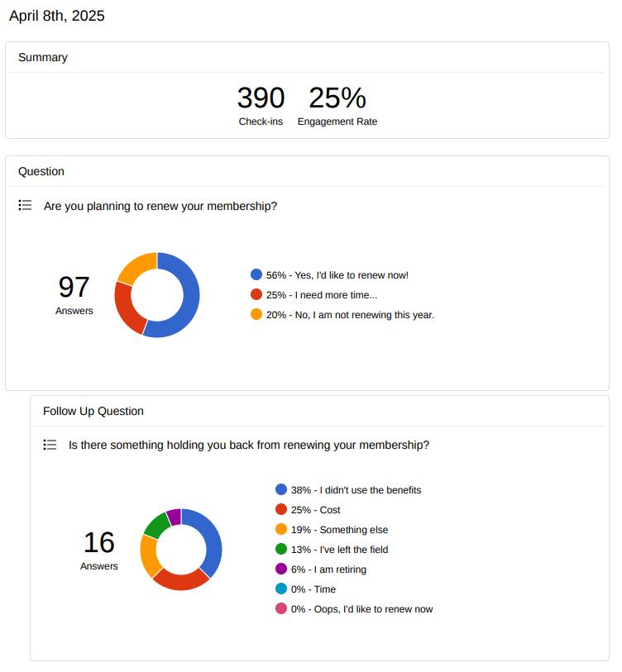This screenshot has width=622, height=672.
Task: Click green legend dot for 'I've left the field'
Action: pos(281,549)
